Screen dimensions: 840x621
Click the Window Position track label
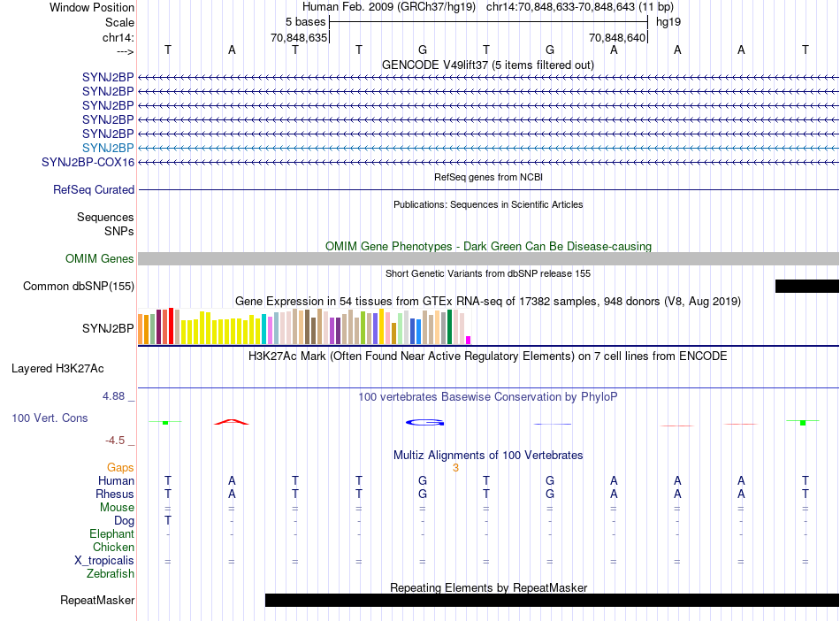coord(92,7)
